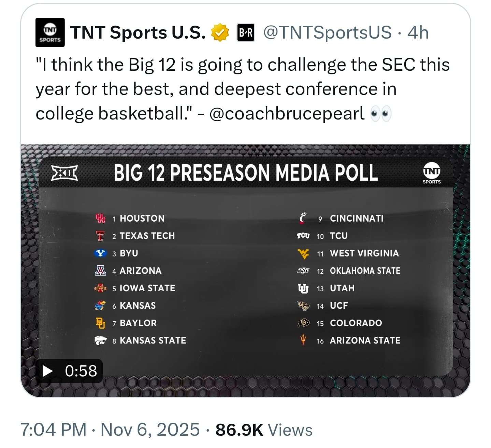Open the @coachbrucepearl mention link
This screenshot has height=448, width=491.
tap(287, 113)
